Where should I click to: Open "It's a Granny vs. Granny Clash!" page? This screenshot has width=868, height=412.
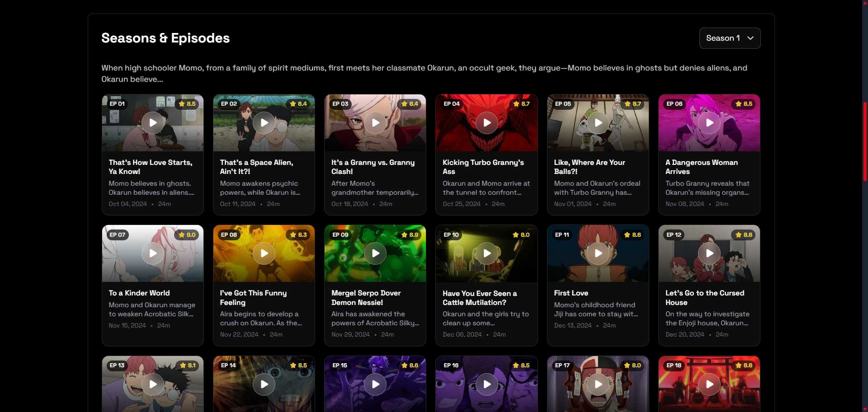tap(373, 167)
